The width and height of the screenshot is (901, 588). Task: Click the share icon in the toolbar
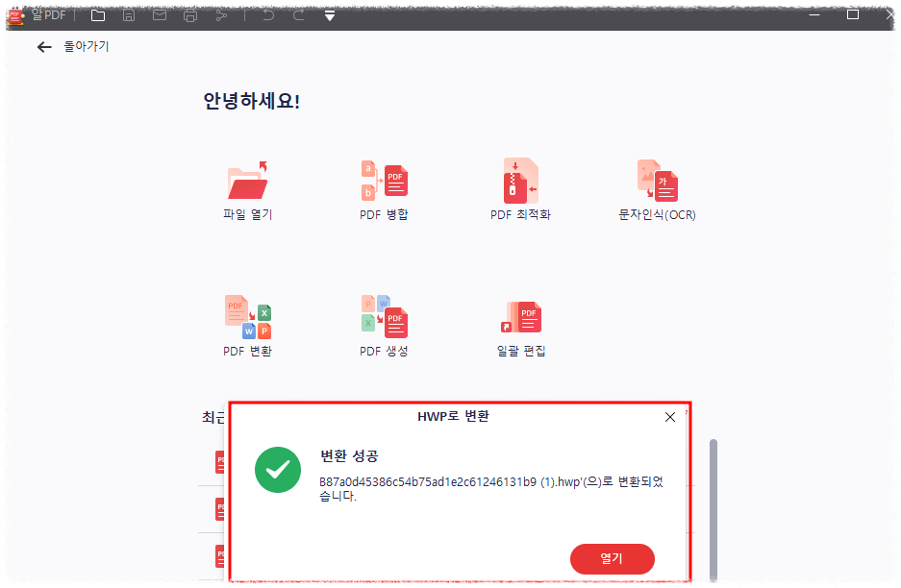[219, 14]
